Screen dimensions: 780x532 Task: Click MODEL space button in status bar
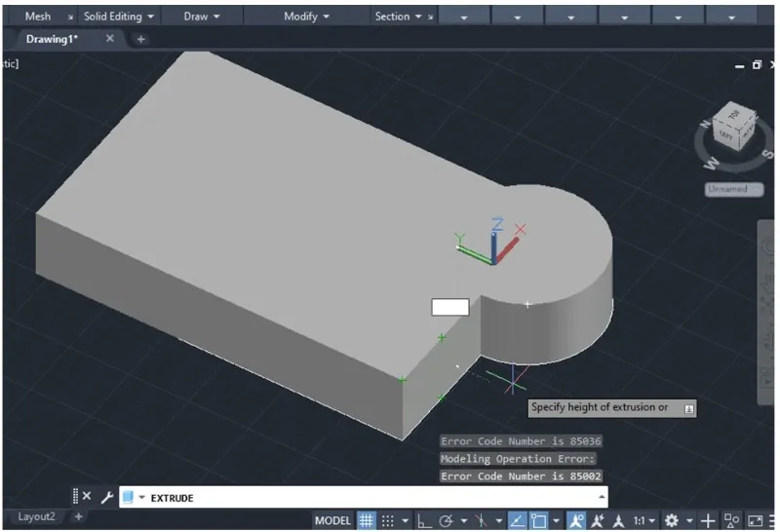pyautogui.click(x=332, y=520)
